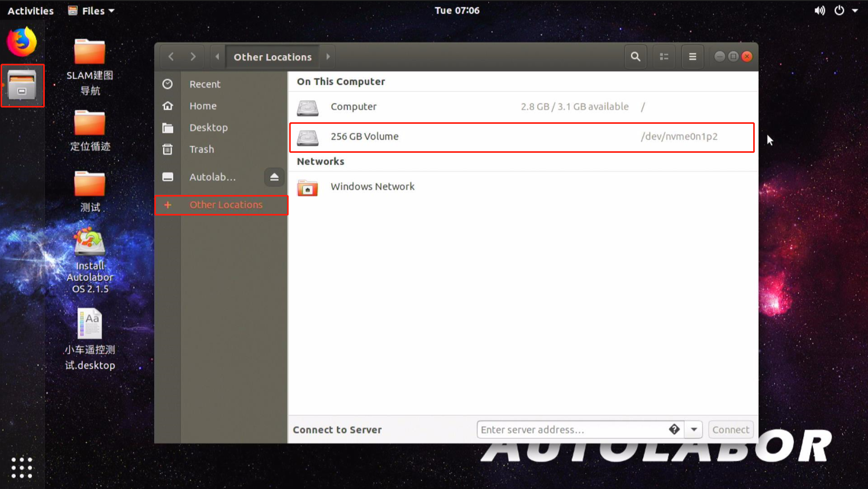Eject the Autolab volume
The width and height of the screenshot is (868, 489).
pos(274,177)
